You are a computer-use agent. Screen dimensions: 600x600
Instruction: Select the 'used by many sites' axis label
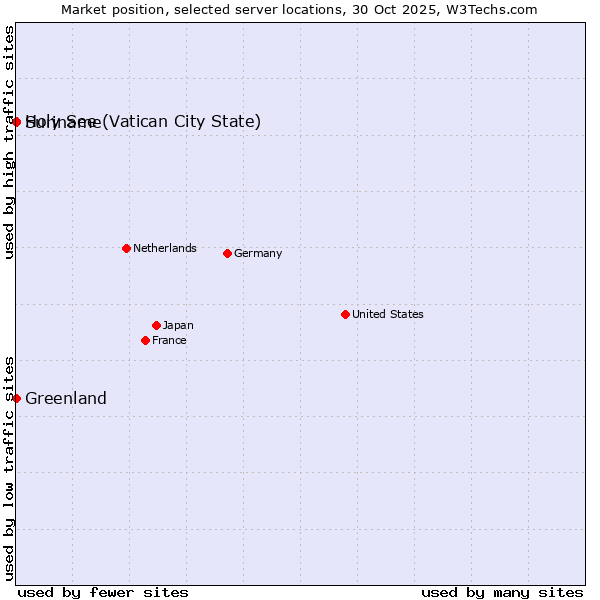[x=502, y=592]
